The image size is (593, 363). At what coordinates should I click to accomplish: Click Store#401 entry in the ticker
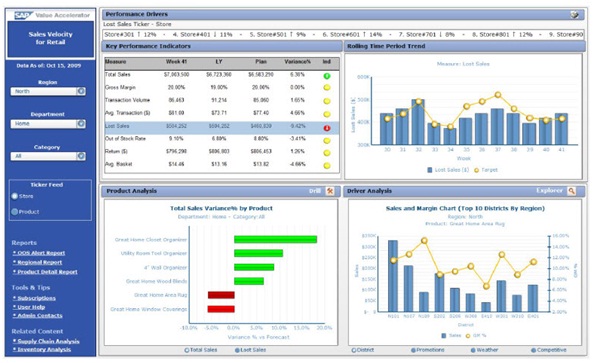pos(202,34)
